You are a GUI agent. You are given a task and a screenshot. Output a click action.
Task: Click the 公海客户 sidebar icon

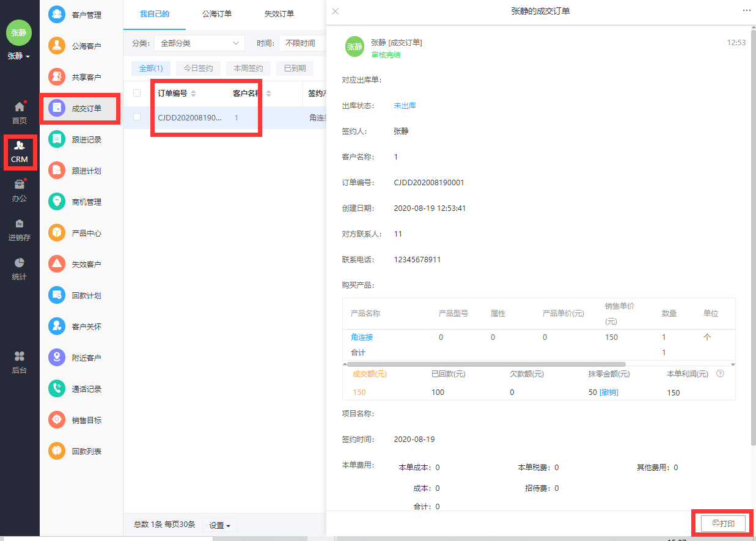[57, 46]
